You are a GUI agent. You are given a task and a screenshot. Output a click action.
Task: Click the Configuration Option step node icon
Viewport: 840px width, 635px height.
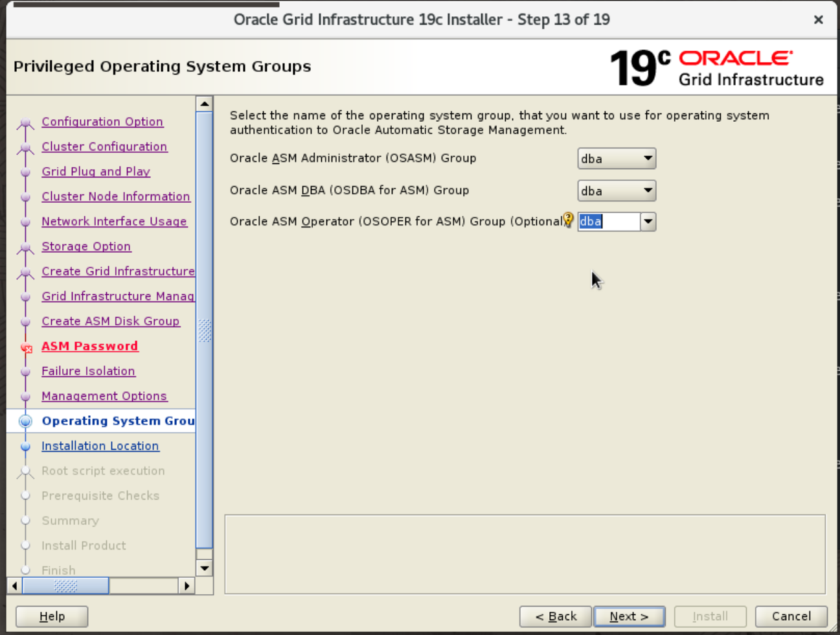click(x=26, y=122)
